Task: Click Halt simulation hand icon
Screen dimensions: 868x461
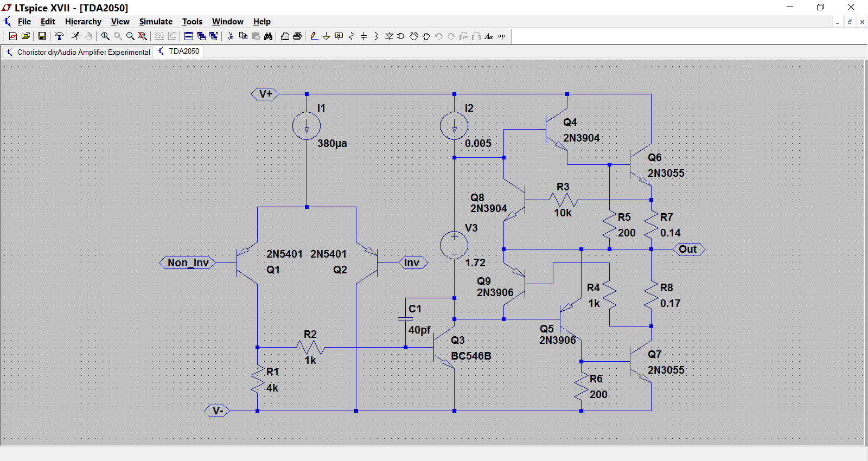Action: tap(88, 36)
